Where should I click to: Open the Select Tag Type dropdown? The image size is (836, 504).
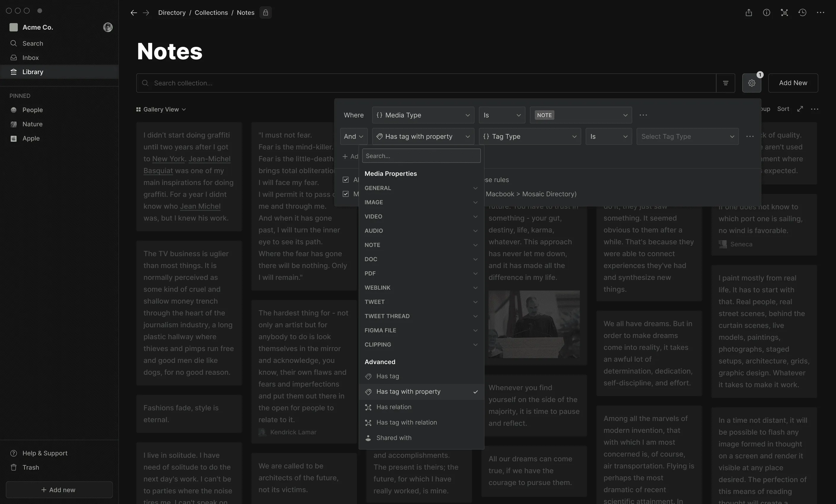click(x=687, y=136)
